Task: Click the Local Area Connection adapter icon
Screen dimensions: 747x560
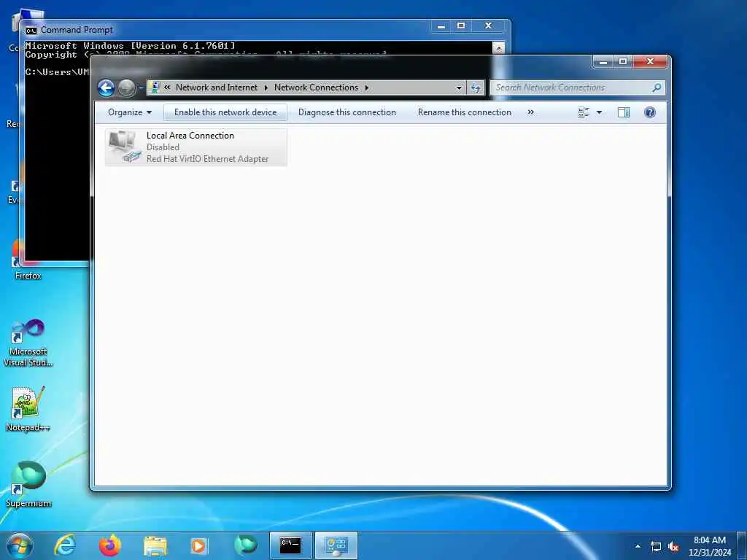Action: click(124, 147)
